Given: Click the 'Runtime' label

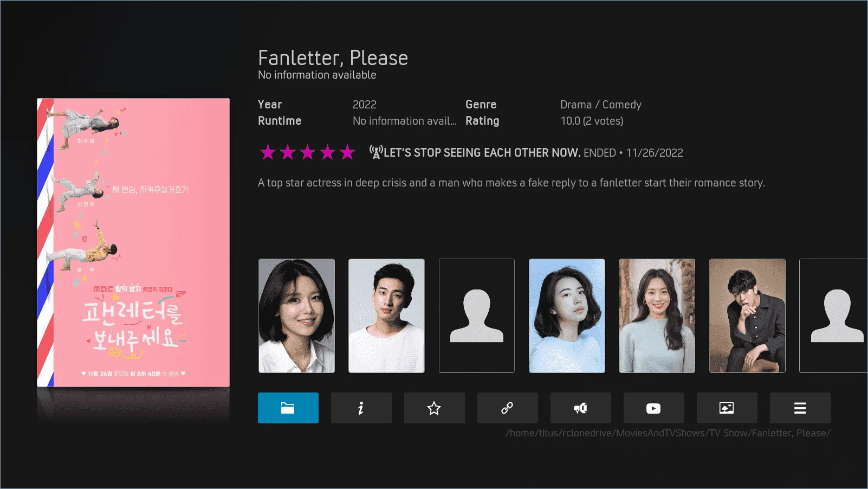Looking at the screenshot, I should (280, 121).
